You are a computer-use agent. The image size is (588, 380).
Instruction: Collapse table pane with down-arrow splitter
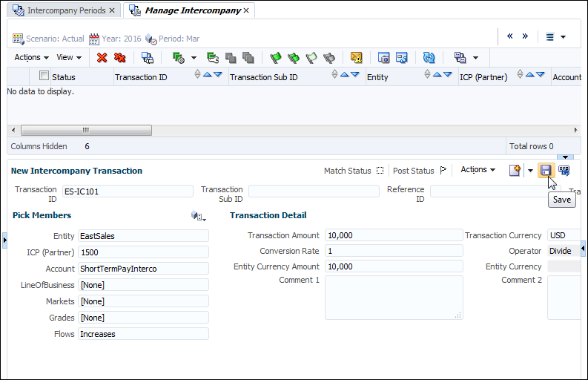click(565, 157)
